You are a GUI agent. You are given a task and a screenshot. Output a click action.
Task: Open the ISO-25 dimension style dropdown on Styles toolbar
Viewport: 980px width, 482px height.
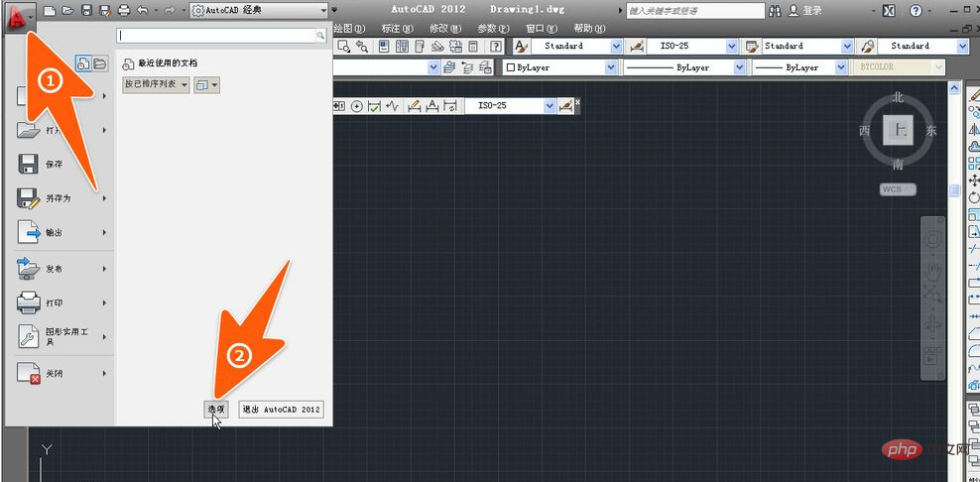pos(732,47)
